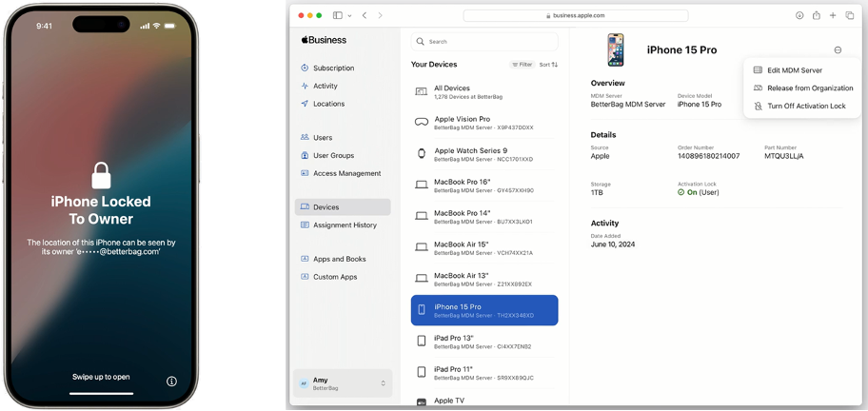Click the 1TB storage value

pos(597,192)
